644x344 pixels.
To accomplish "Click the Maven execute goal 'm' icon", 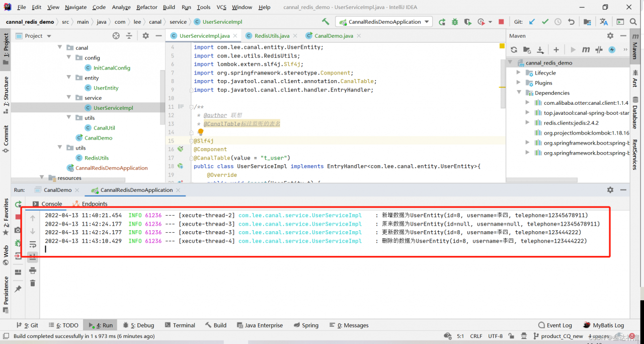I will point(586,49).
